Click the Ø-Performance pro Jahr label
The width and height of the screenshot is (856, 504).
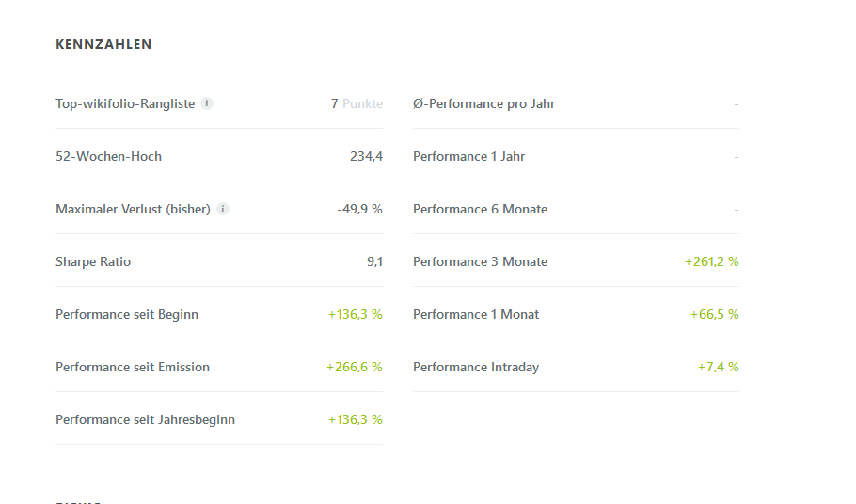483,103
